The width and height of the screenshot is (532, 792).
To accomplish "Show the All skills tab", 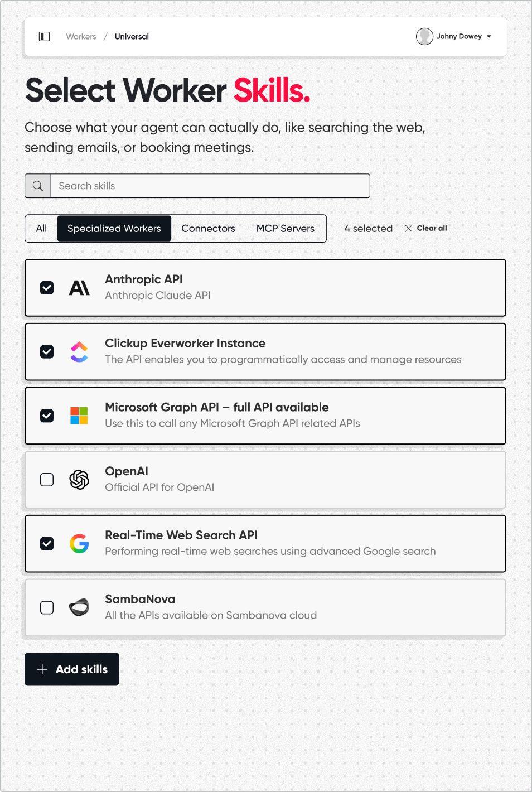I will (x=41, y=229).
